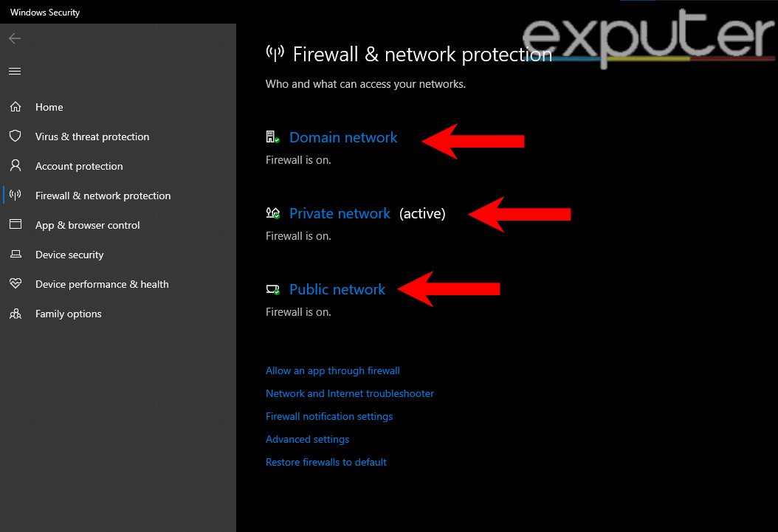The image size is (778, 532).
Task: Launch the Network and Internet troubleshooter
Action: [x=349, y=393]
